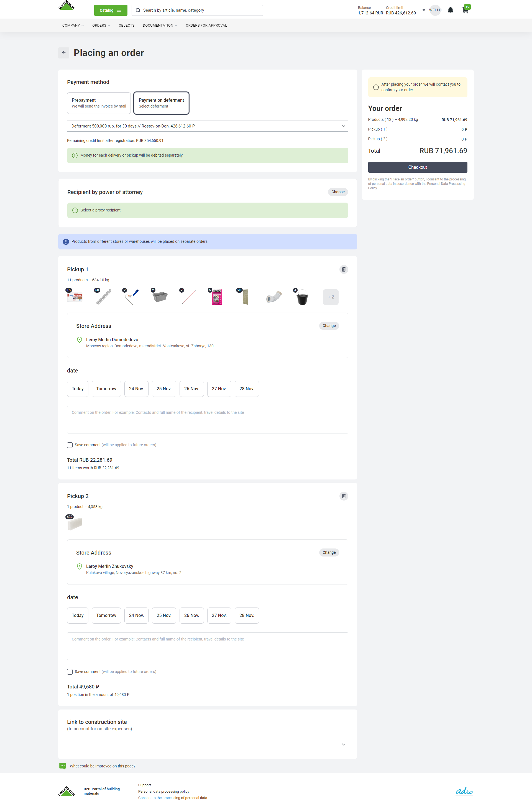Image resolution: width=532 pixels, height=809 pixels.
Task: Open ORDERS FOR APPROVAL menu item
Action: click(x=206, y=25)
